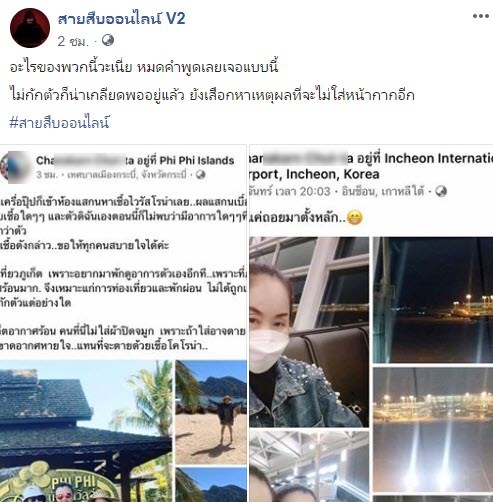Open the Phi Phi Islands location link
493x502 pixels.
pos(197,161)
